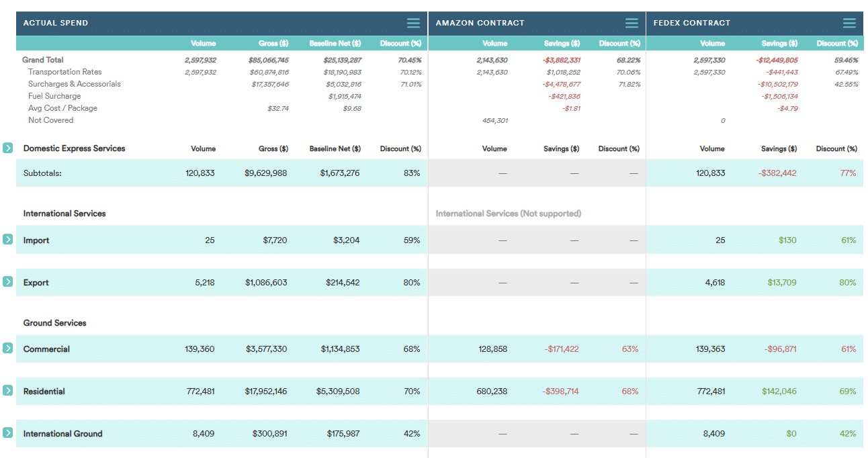Click FedEx Commercial savings -$96,871

click(780, 349)
